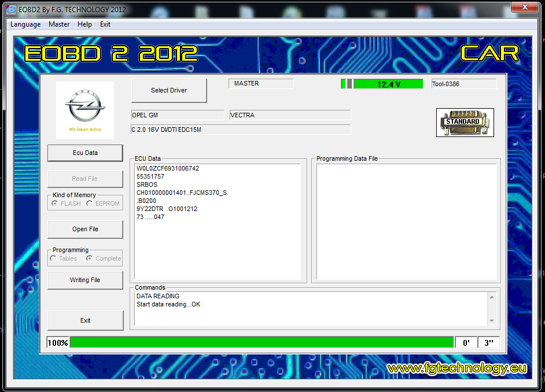Click the Start data reading...OK line
545x392 pixels.
coord(168,304)
